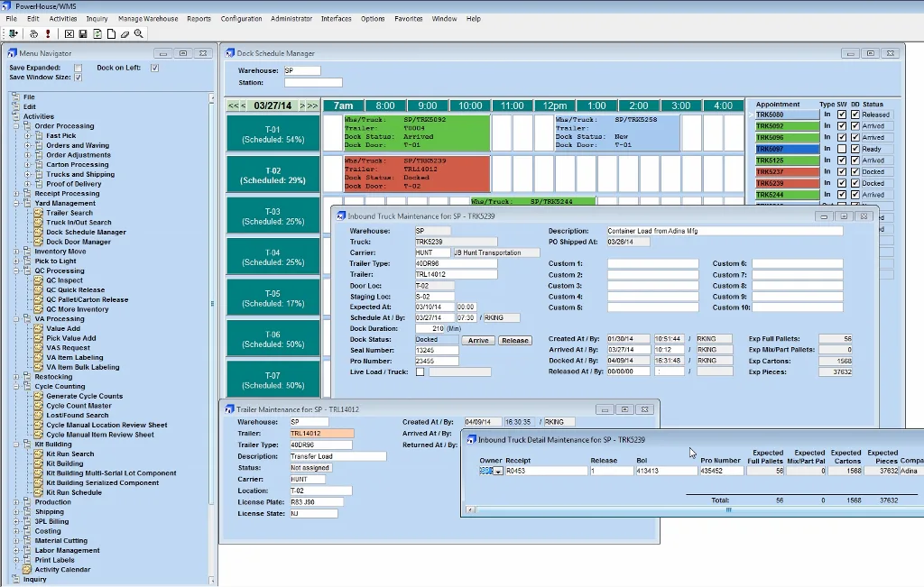Open the Manage Warehouse menu
924x587 pixels.
pyautogui.click(x=148, y=19)
